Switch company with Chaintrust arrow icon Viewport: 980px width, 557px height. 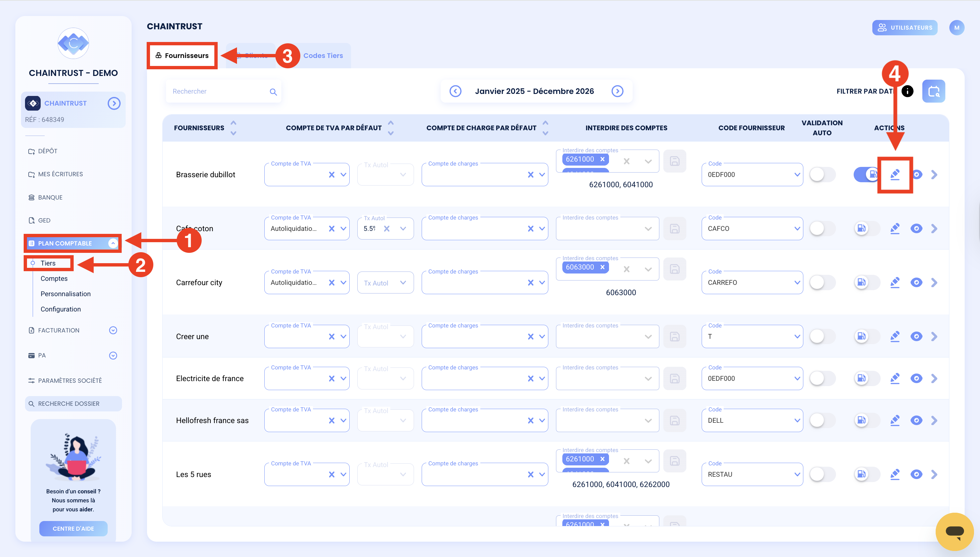tap(114, 103)
